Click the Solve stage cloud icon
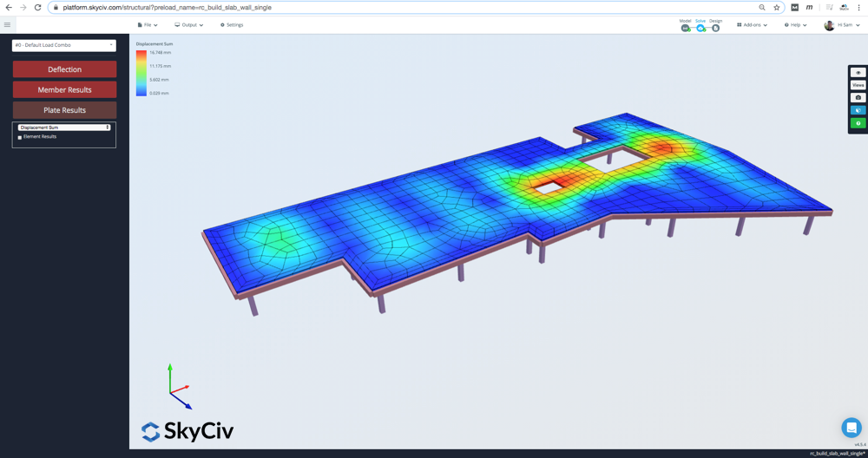The height and width of the screenshot is (458, 868). [700, 28]
